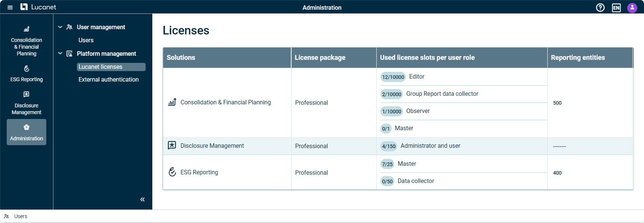This screenshot has height=223, width=644.
Task: Click the Administration title in top bar
Action: point(322,8)
